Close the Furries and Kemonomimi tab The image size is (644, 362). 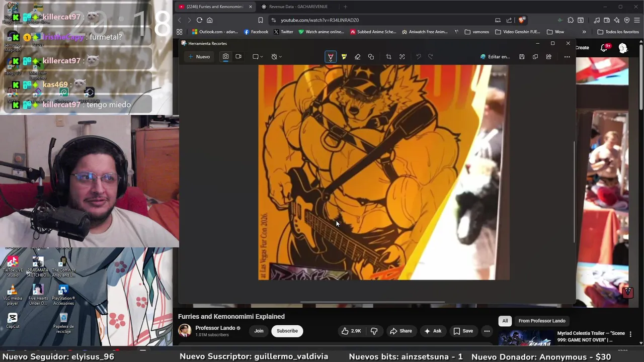coord(251,7)
